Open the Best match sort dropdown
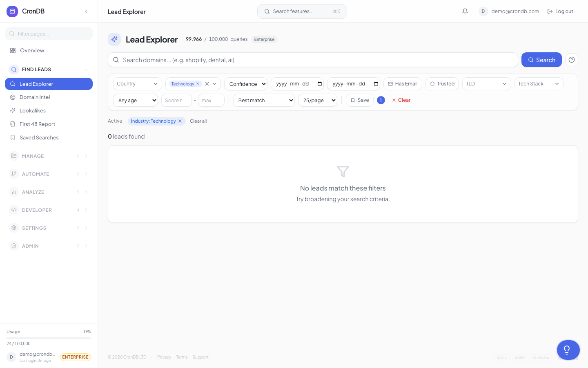Screen dimensions: 588x368 tap(264, 100)
